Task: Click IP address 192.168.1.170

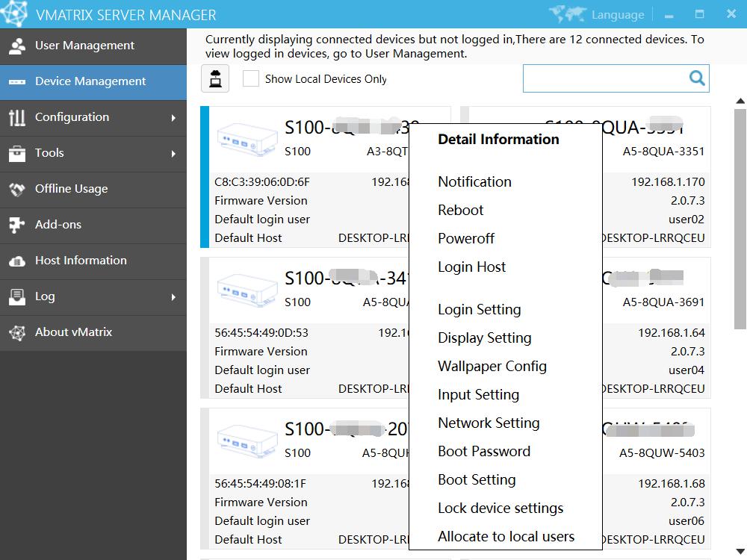Action: click(668, 182)
